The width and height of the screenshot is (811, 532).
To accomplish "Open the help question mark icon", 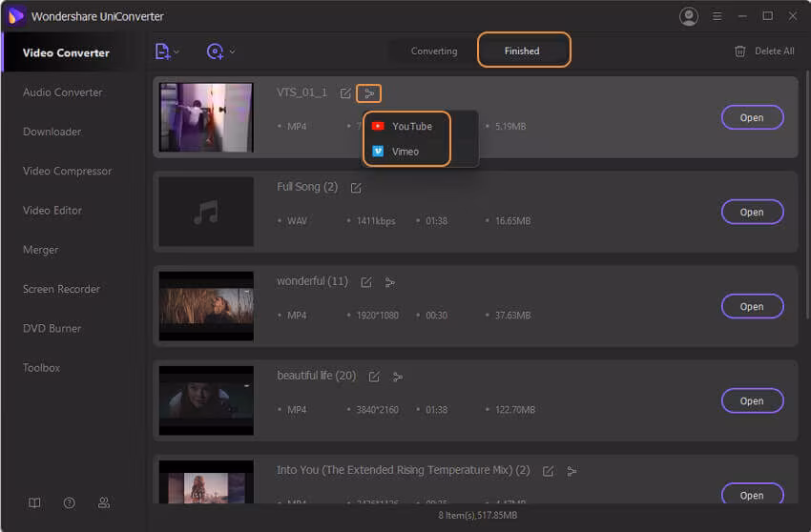I will point(70,502).
